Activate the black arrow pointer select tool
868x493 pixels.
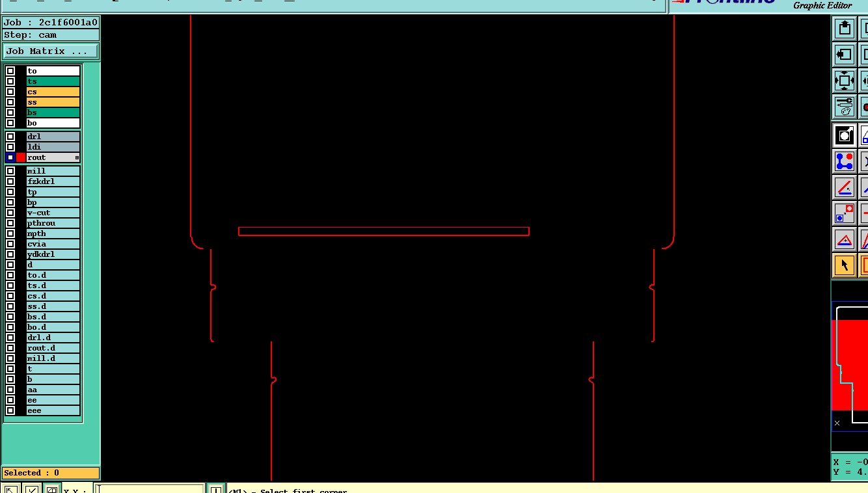(844, 265)
